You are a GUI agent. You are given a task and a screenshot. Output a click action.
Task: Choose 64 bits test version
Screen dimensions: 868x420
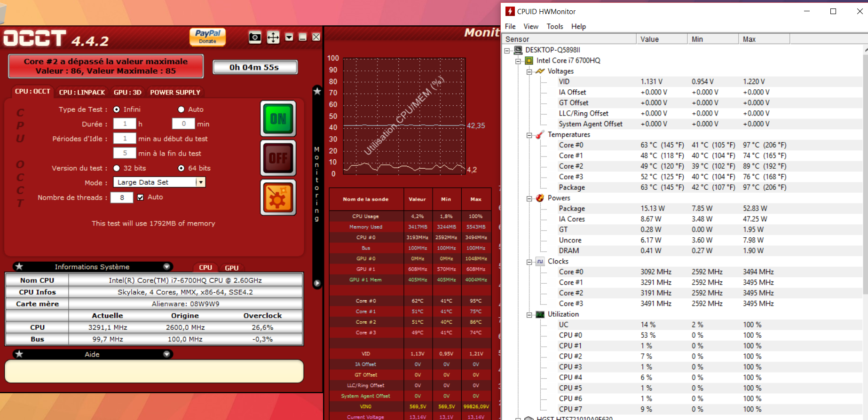[181, 168]
